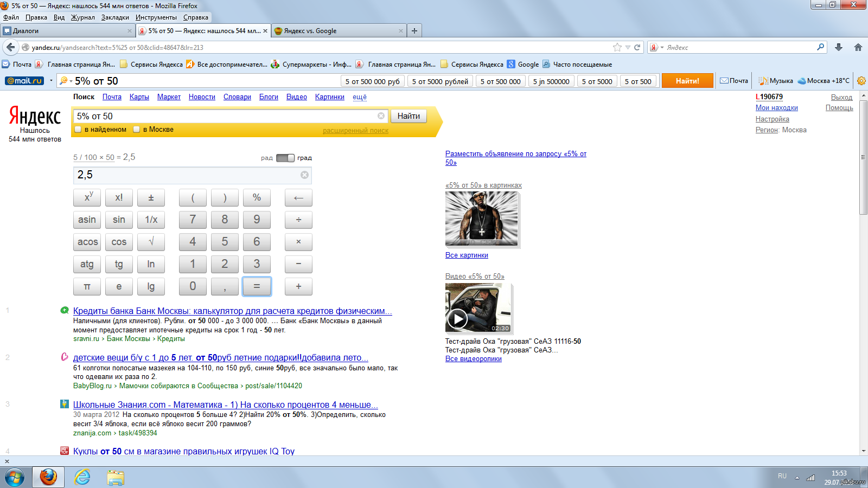Open the Закладки menu
Image resolution: width=868 pixels, height=488 pixels.
[116, 17]
